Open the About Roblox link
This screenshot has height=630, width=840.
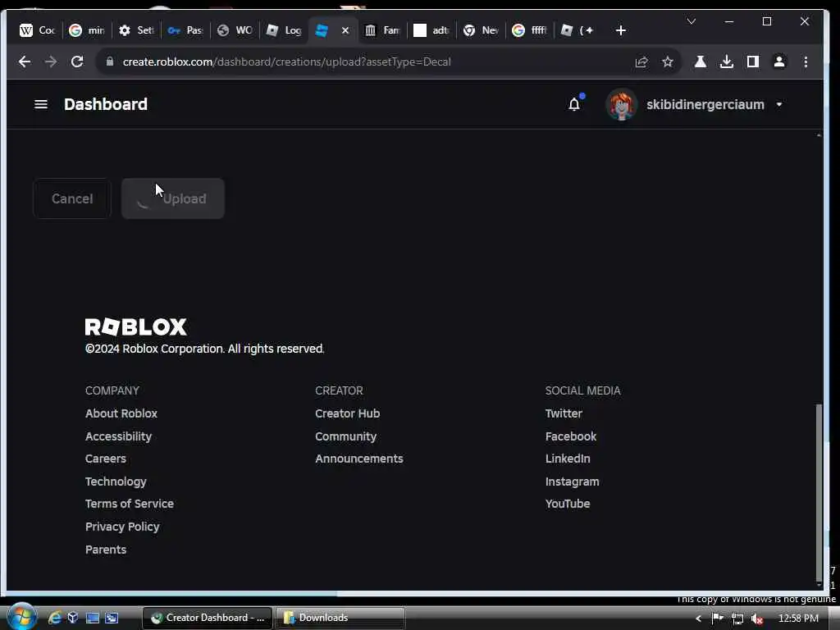[x=121, y=413]
